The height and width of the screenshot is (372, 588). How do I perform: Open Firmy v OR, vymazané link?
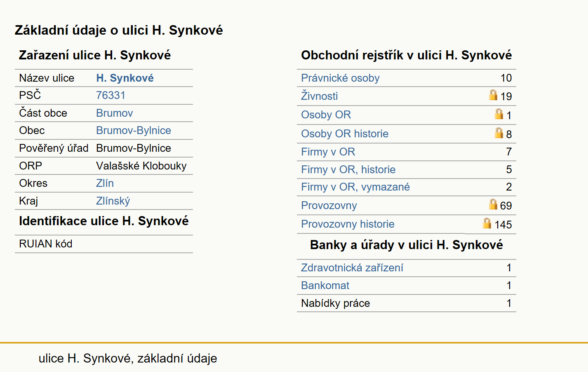click(x=355, y=187)
